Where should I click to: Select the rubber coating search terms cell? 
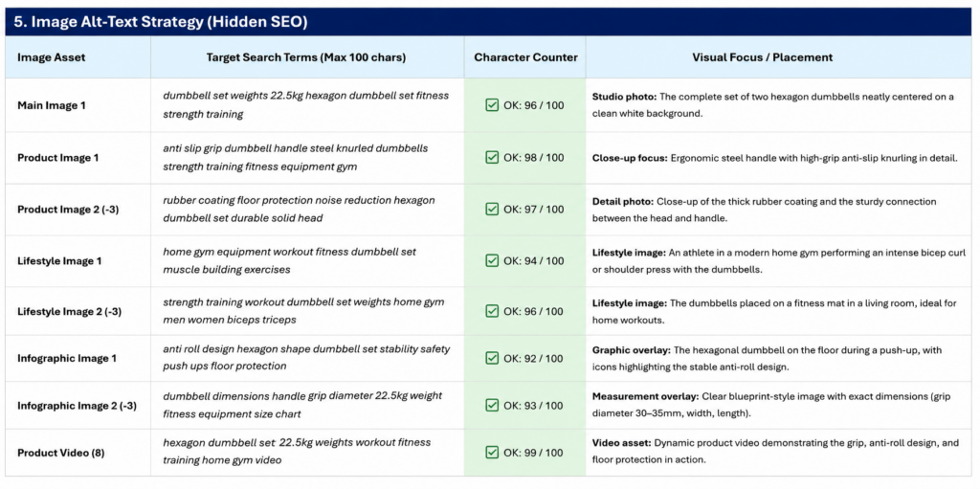click(307, 209)
